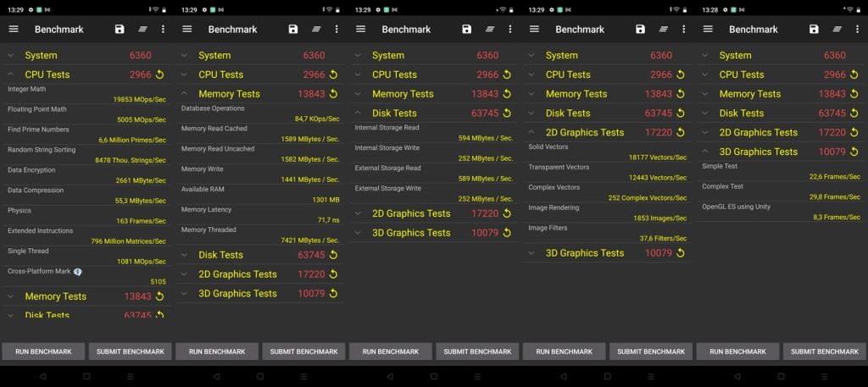868x387 pixels.
Task: Open hamburger menu on screen with 3D details
Action: pos(708,30)
